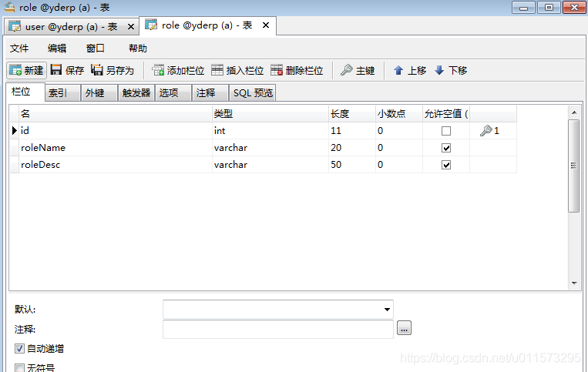Image resolution: width=588 pixels, height=372 pixels.
Task: Switch to the 注释 tab
Action: pos(210,93)
